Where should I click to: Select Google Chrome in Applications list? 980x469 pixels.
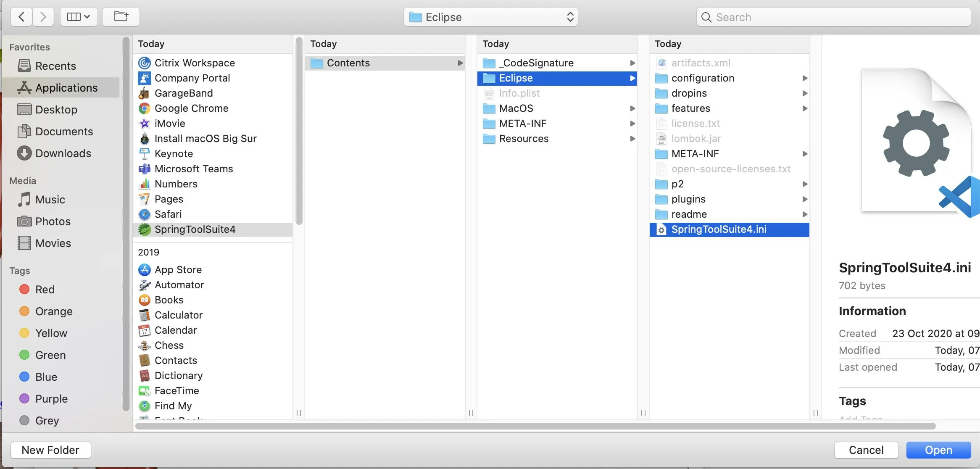(191, 108)
